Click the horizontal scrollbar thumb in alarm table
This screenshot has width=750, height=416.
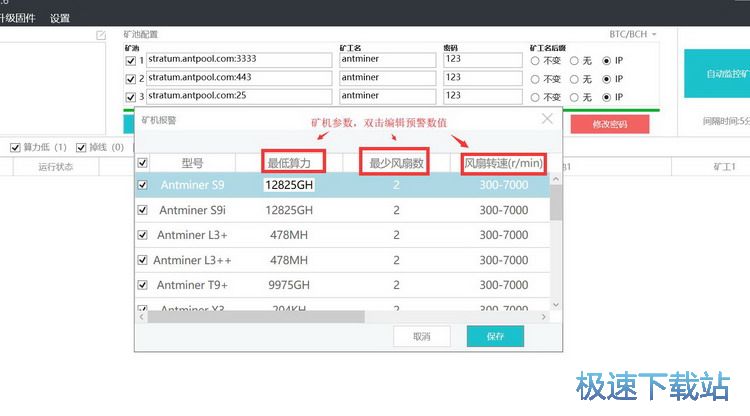click(x=256, y=317)
